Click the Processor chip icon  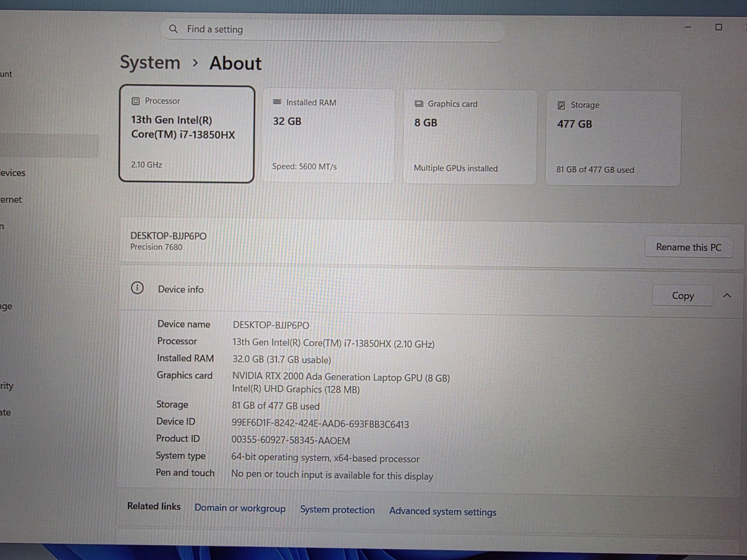click(135, 101)
